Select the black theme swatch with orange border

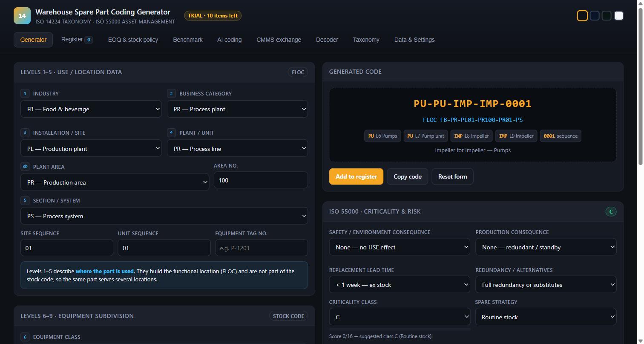[582, 16]
